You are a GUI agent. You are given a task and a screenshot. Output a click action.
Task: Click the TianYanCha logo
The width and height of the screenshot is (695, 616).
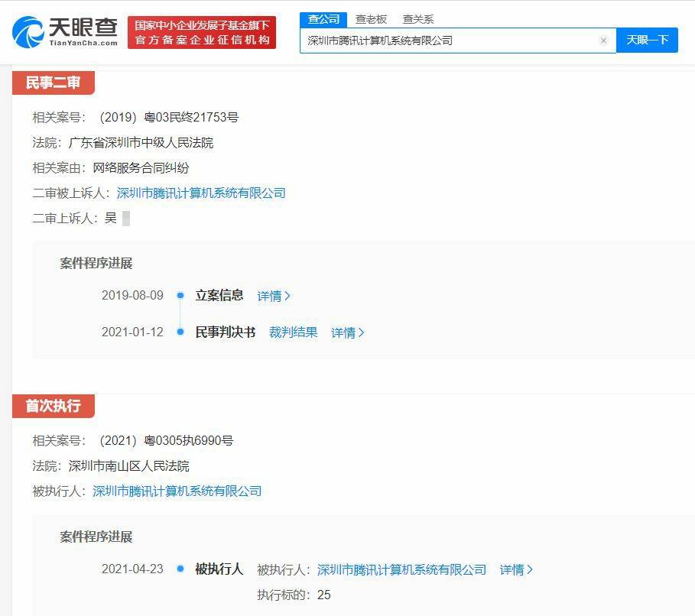[65, 32]
